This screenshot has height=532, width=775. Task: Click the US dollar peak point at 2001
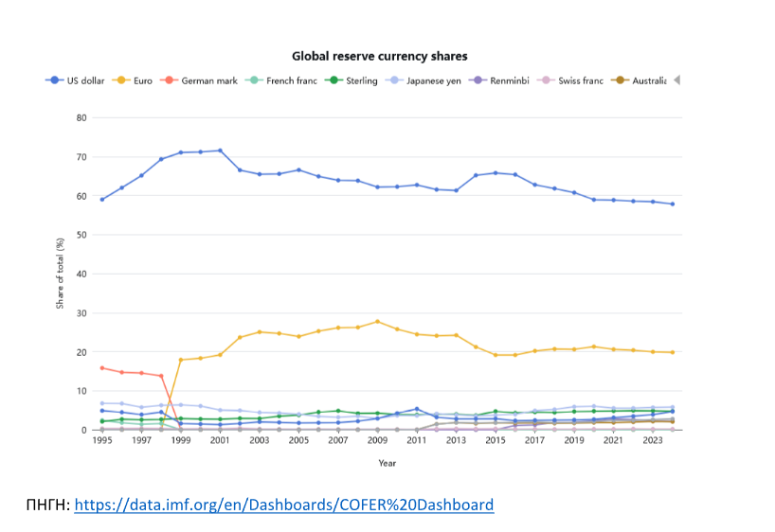[220, 151]
